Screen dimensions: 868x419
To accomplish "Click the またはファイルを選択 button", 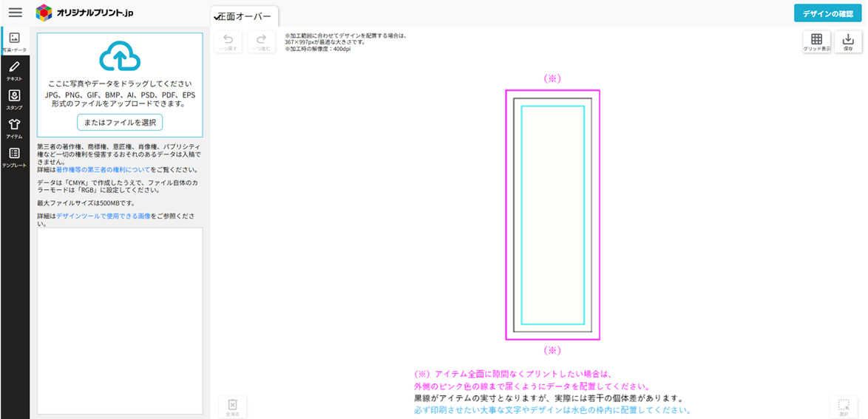I will pyautogui.click(x=120, y=122).
